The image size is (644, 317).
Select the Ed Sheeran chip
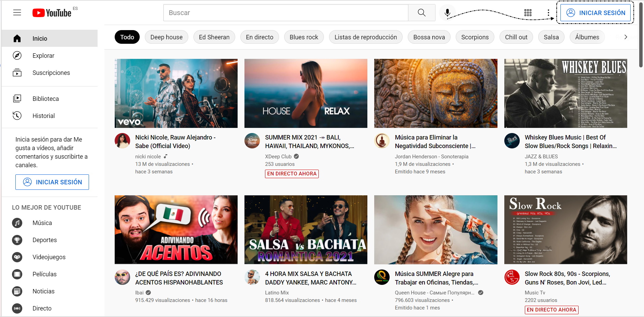coord(214,37)
